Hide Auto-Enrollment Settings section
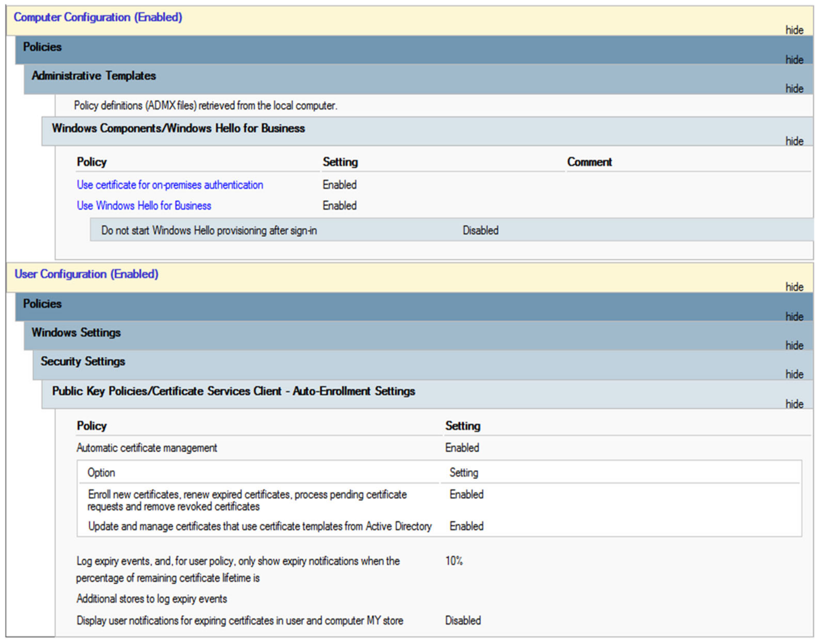This screenshot has width=820, height=644. coord(794,404)
